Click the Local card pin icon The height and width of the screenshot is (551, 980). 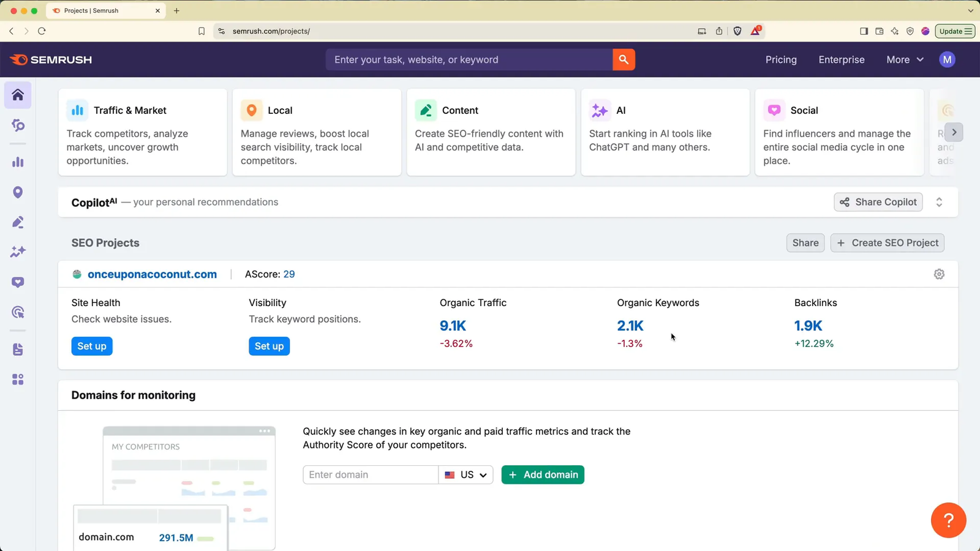point(251,110)
